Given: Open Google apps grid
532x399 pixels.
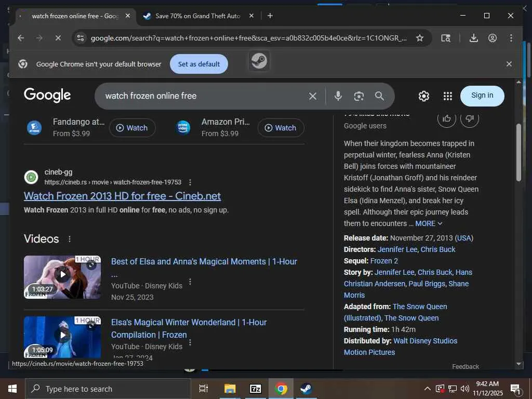Looking at the screenshot, I should click(x=447, y=96).
